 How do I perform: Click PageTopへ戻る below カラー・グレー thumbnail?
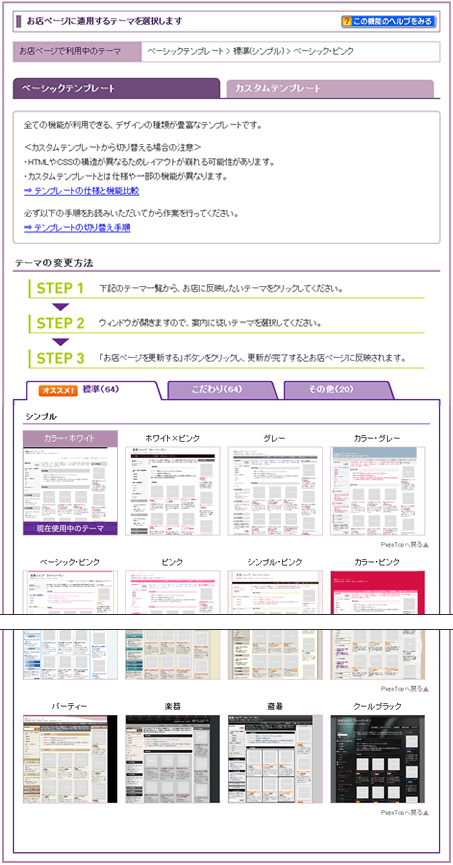(404, 544)
